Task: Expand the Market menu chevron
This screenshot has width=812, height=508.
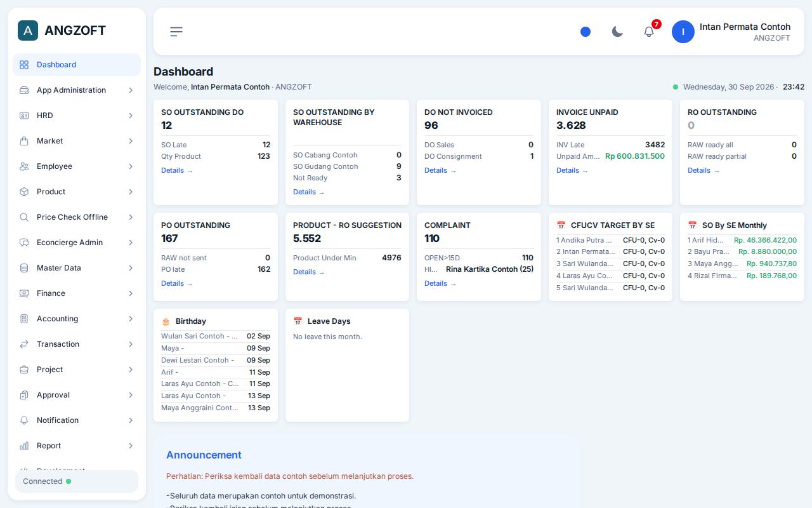Action: [131, 141]
